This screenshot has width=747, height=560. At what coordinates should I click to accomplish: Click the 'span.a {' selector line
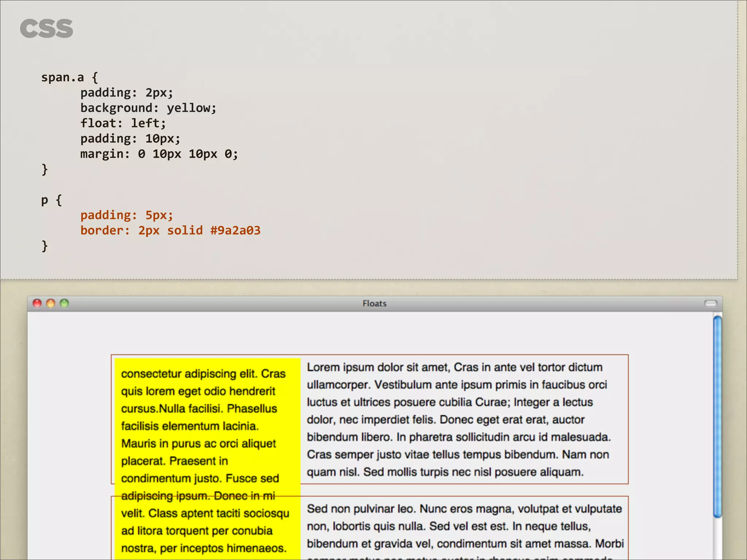pos(70,77)
